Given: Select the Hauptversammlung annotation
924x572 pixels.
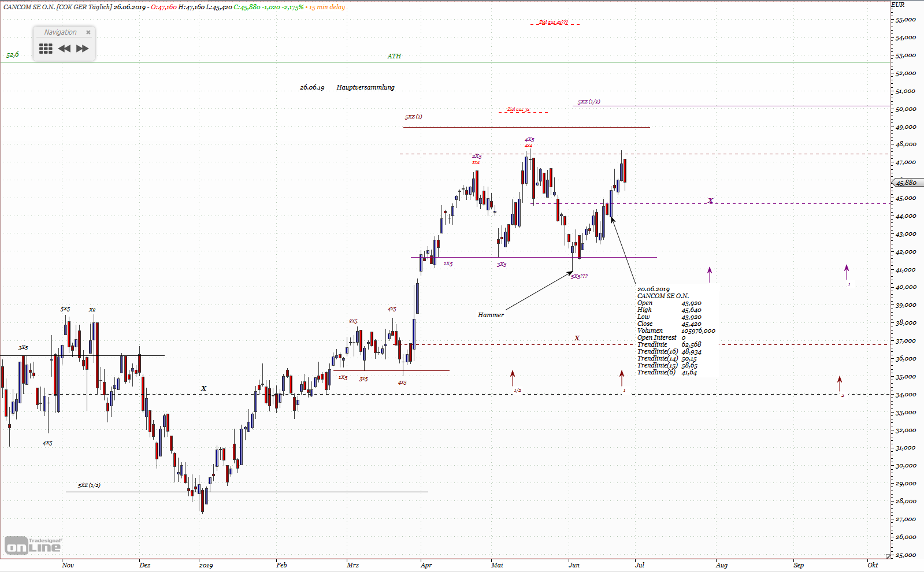Looking at the screenshot, I should tap(365, 87).
